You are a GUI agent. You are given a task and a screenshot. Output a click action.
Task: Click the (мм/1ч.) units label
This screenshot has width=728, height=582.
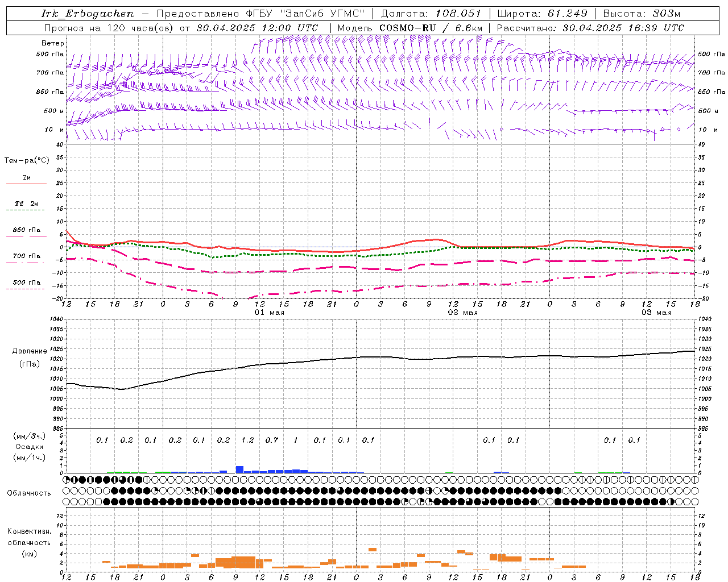[30, 458]
